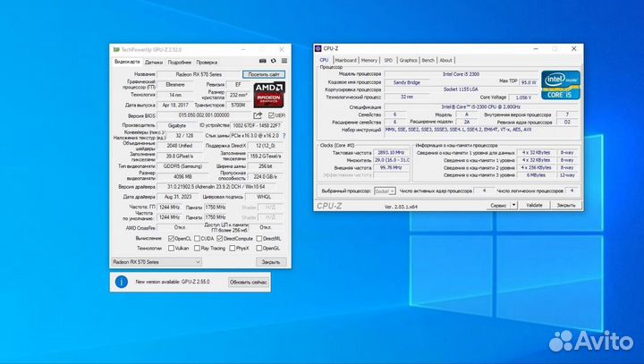Click the Обновить сейчас update button
The width and height of the screenshot is (644, 364).
coord(249,283)
